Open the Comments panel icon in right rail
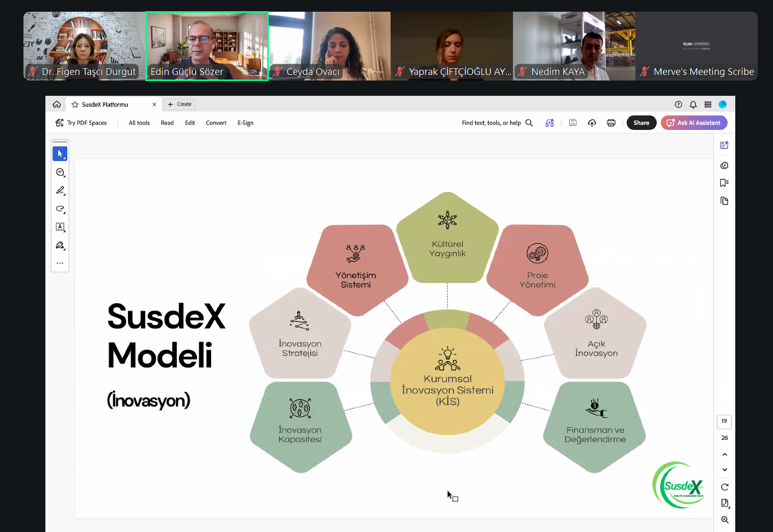Image resolution: width=773 pixels, height=532 pixels. click(x=724, y=165)
